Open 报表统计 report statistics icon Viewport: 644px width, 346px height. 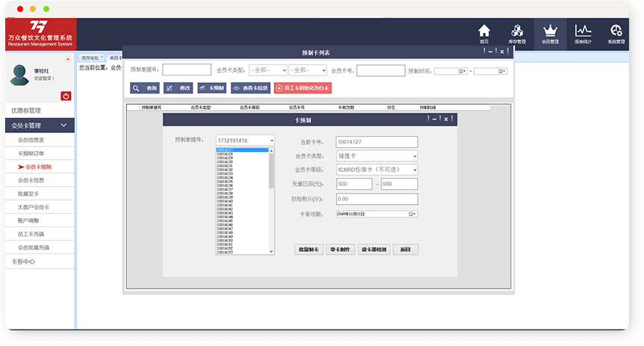583,34
